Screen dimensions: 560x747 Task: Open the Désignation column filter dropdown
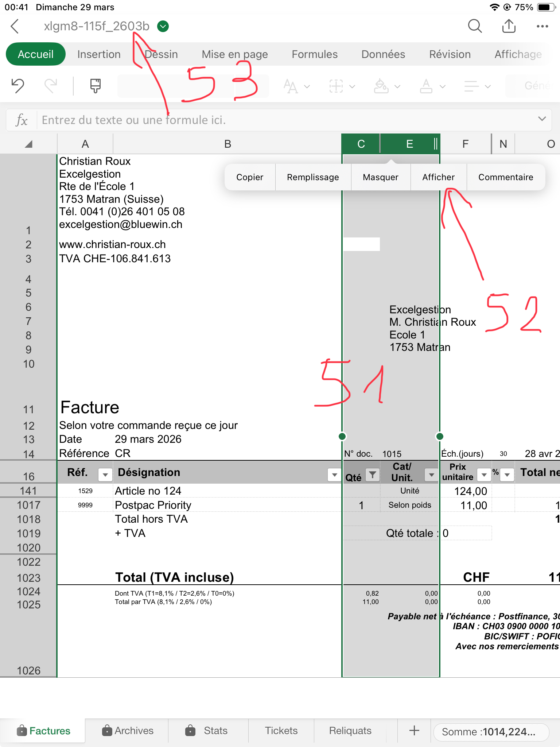[334, 475]
